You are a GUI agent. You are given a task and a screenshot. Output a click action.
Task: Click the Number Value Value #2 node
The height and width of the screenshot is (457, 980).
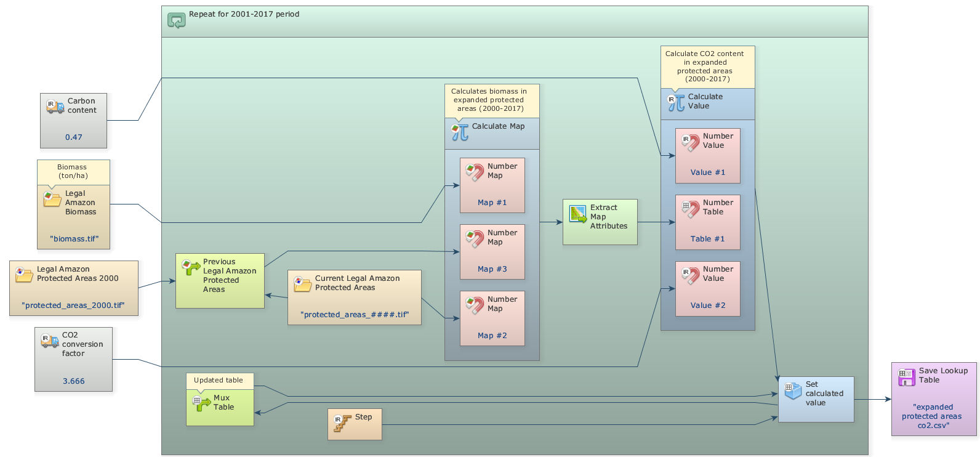(707, 289)
